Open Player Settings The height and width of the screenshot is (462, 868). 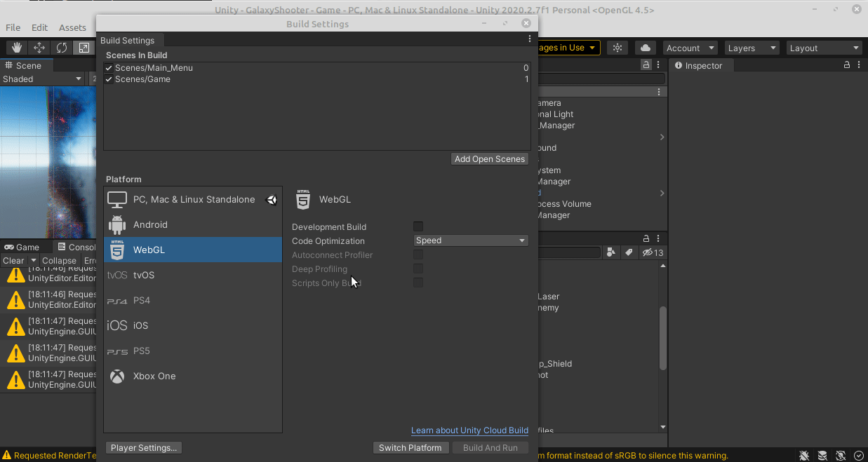pyautogui.click(x=144, y=448)
